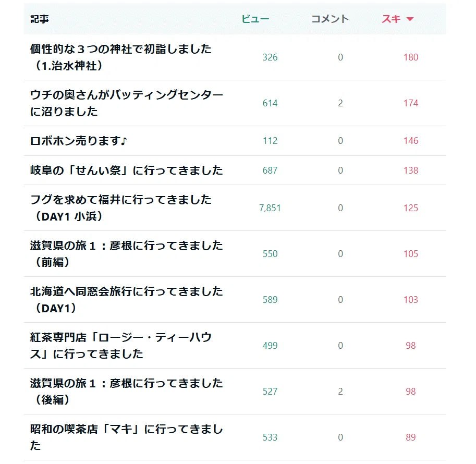476x464 pixels.
Task: Open article 昭和の喫茶店「マキ」に行ってきました
Action: click(126, 437)
